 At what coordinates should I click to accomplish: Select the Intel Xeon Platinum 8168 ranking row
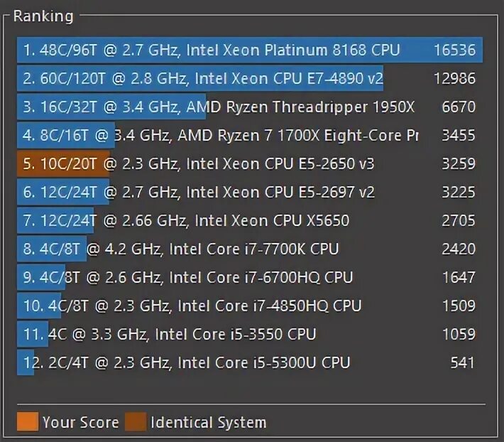[250, 50]
